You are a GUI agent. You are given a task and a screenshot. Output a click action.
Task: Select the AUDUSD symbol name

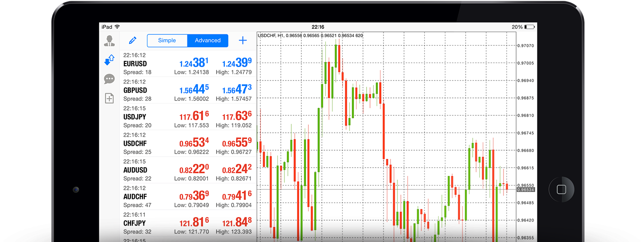click(135, 170)
